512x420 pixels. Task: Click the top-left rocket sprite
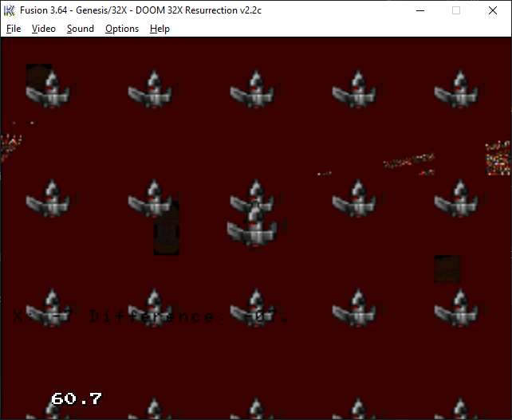(49, 89)
